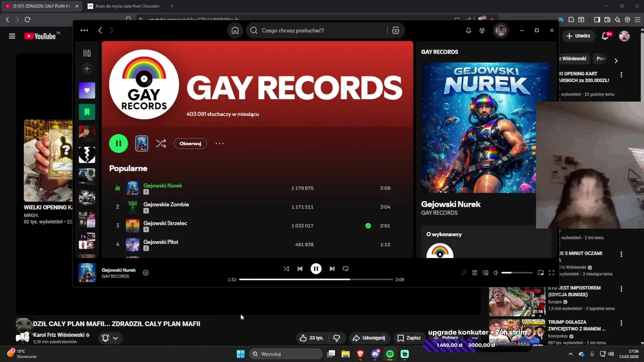644x362 pixels.
Task: Open YouTube account avatar menu
Action: [x=624, y=36]
